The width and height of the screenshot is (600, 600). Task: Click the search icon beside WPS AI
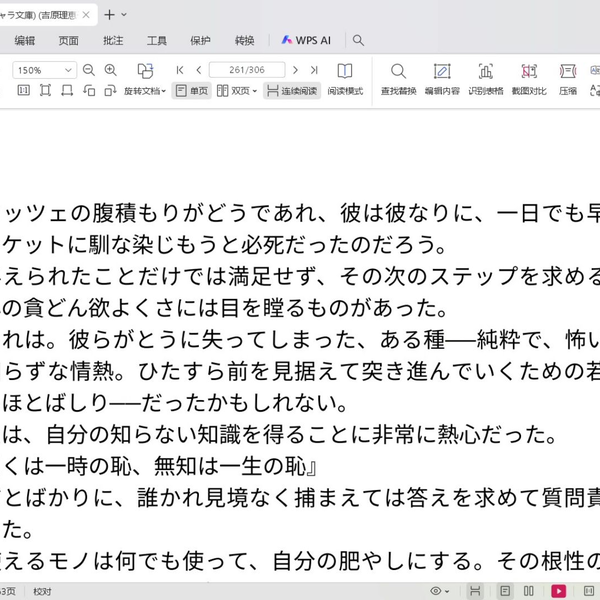point(358,40)
